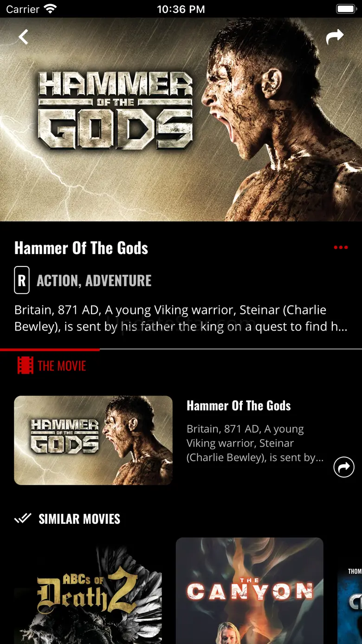Tap the battery indicator in status bar
Image resolution: width=362 pixels, height=644 pixels.
[346, 9]
